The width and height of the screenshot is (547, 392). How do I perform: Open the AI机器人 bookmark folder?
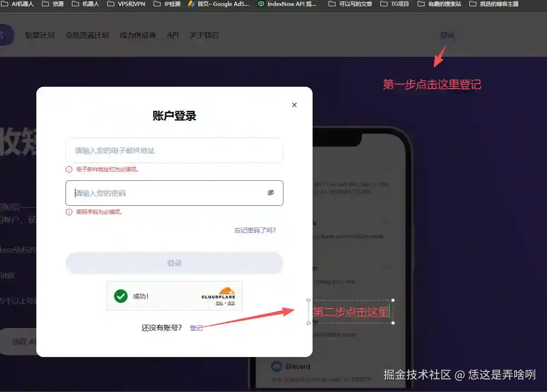(x=18, y=4)
